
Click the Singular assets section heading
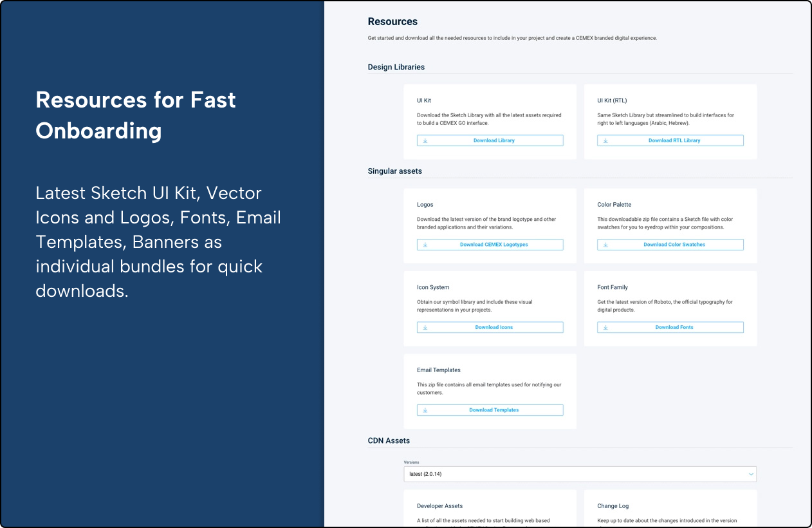[394, 171]
